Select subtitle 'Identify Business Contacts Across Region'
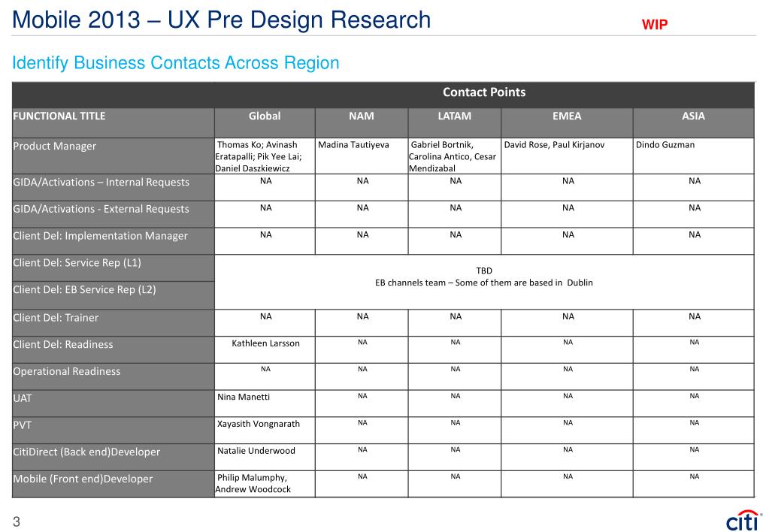Viewport: 769px width, 532px height. [x=176, y=63]
